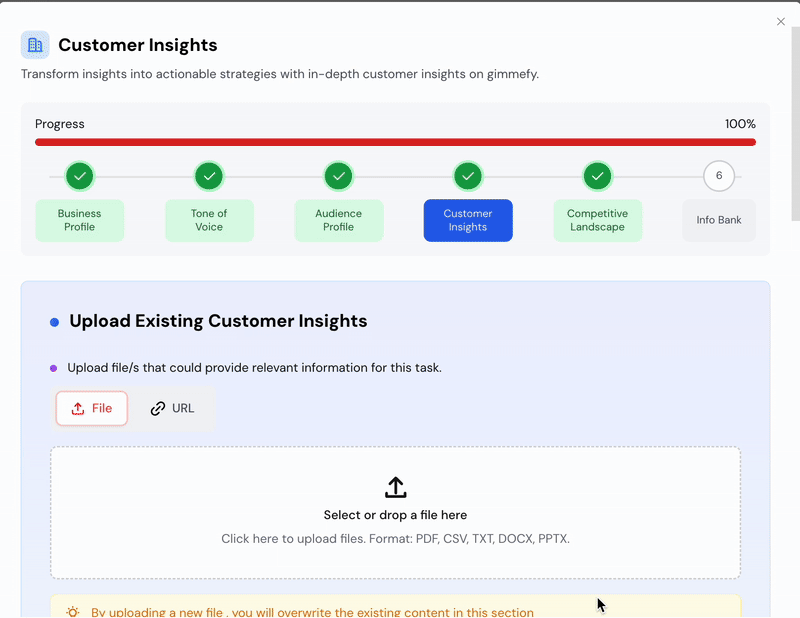Switch to File upload mode
Viewport: 800px width, 618px height.
click(92, 408)
